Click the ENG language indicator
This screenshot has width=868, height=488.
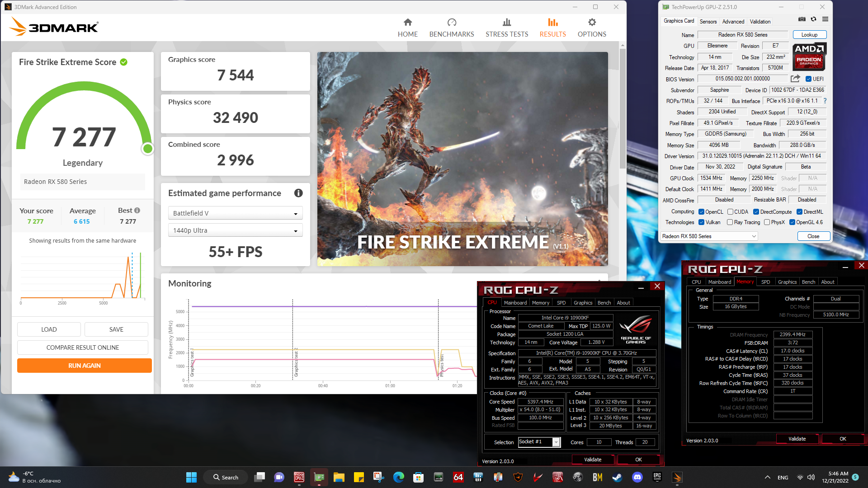click(x=783, y=478)
